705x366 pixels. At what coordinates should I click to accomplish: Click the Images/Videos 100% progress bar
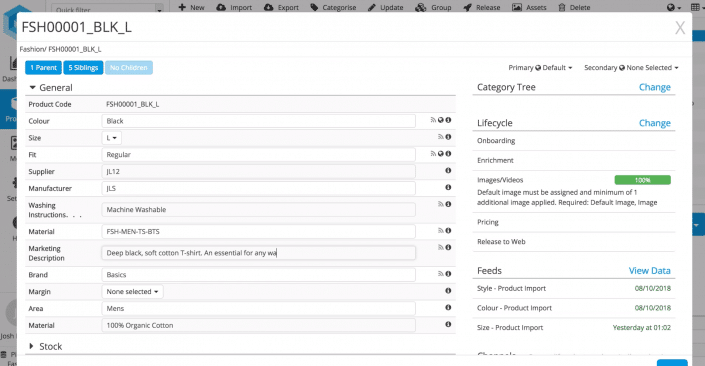pos(643,180)
